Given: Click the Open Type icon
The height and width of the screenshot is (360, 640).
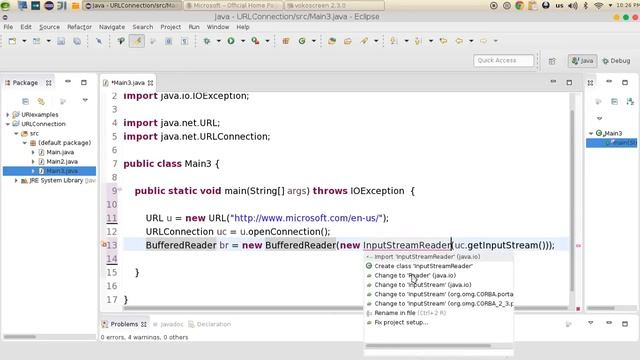Looking at the screenshot, I should pyautogui.click(x=332, y=41).
